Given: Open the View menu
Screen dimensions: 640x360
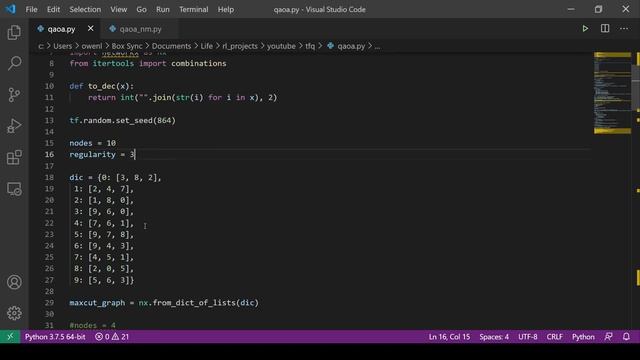Looking at the screenshot, I should coord(118,9).
